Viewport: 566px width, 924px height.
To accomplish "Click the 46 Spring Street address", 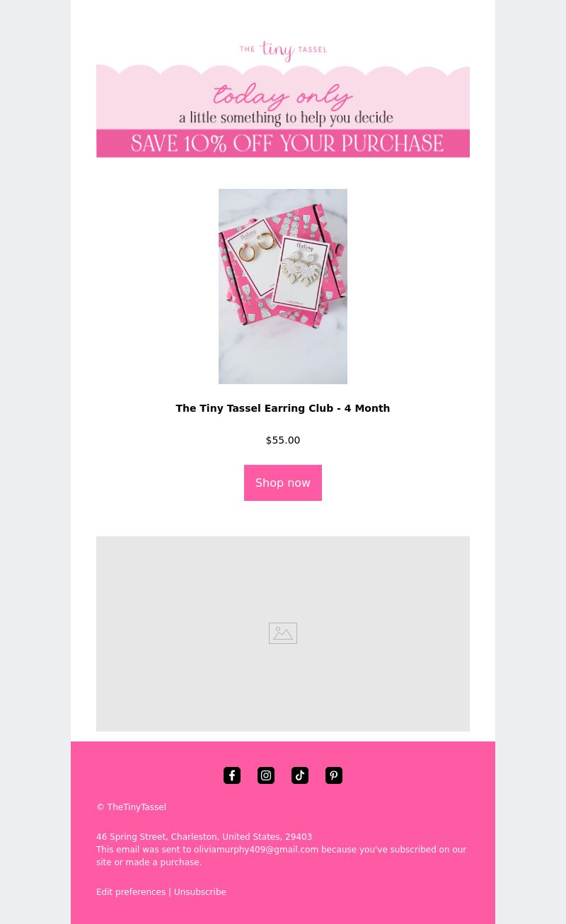I will (x=204, y=837).
